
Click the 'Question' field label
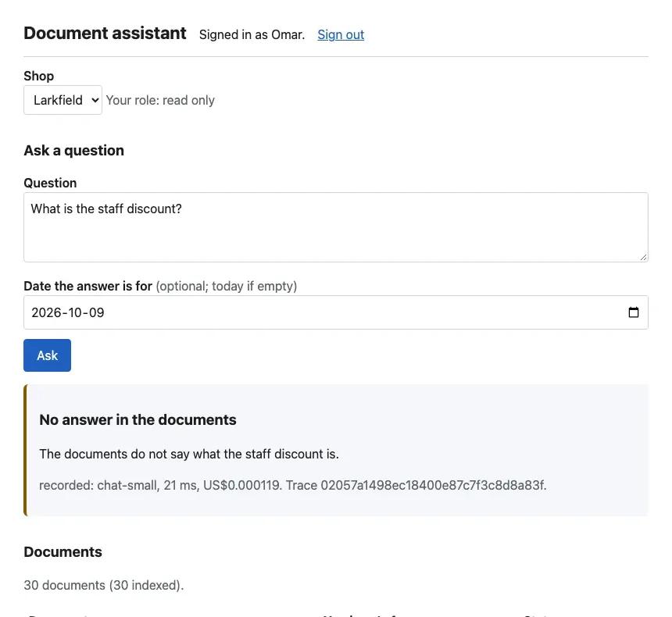[50, 183]
